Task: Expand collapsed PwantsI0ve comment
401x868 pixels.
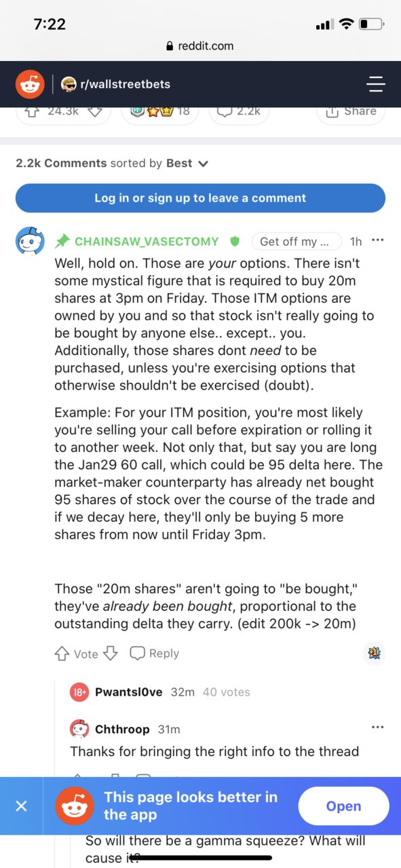Action: tap(159, 692)
